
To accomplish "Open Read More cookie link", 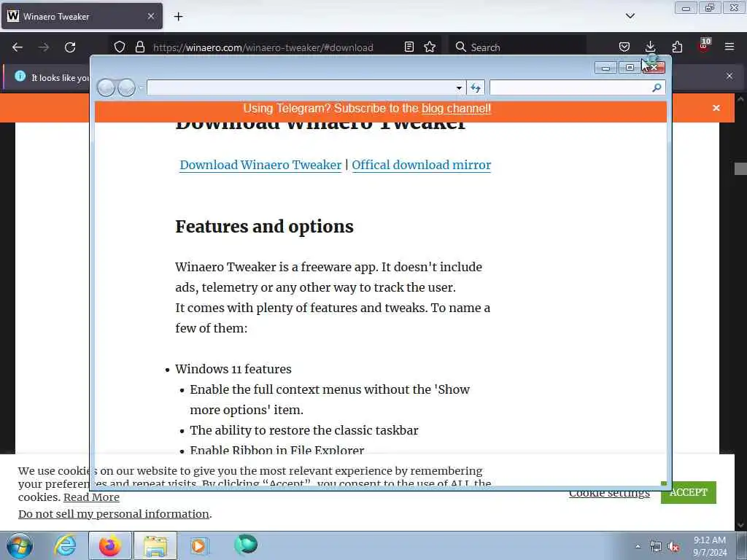I will point(91,497).
